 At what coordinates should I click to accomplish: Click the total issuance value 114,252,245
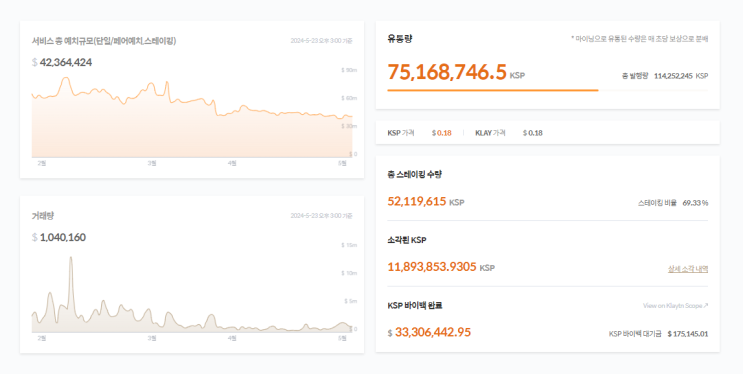click(673, 76)
